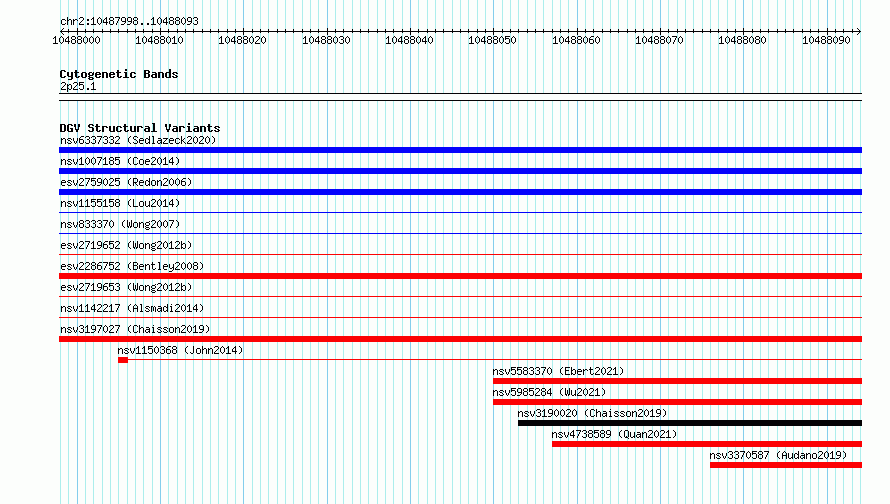Click nsv3197027 (Chaisson2019) label

[x=135, y=329]
